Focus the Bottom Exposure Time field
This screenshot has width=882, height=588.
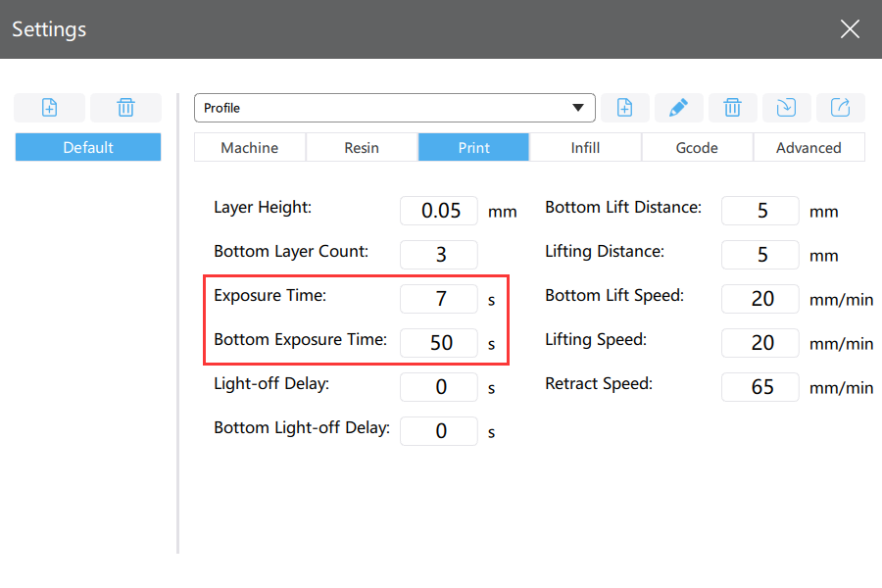pyautogui.click(x=439, y=343)
